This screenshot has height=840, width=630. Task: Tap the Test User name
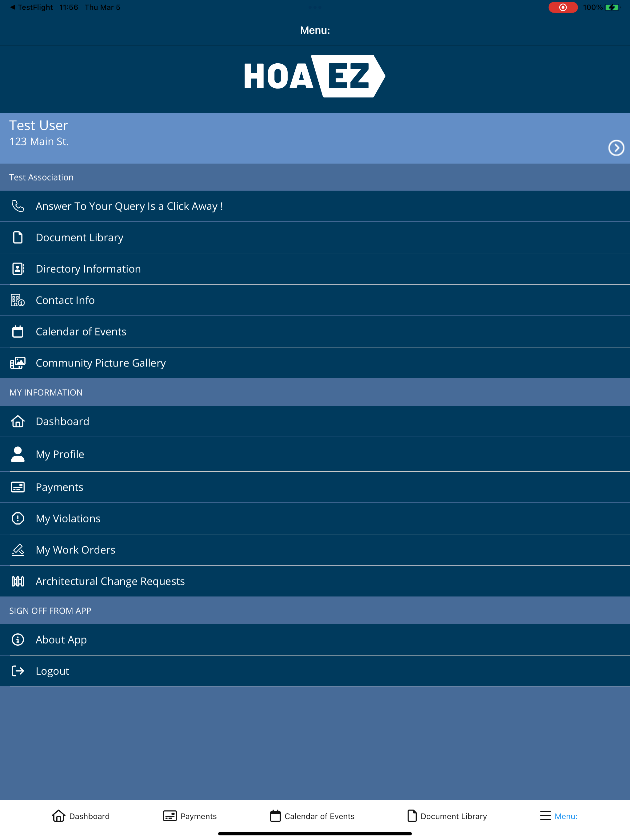pyautogui.click(x=38, y=125)
